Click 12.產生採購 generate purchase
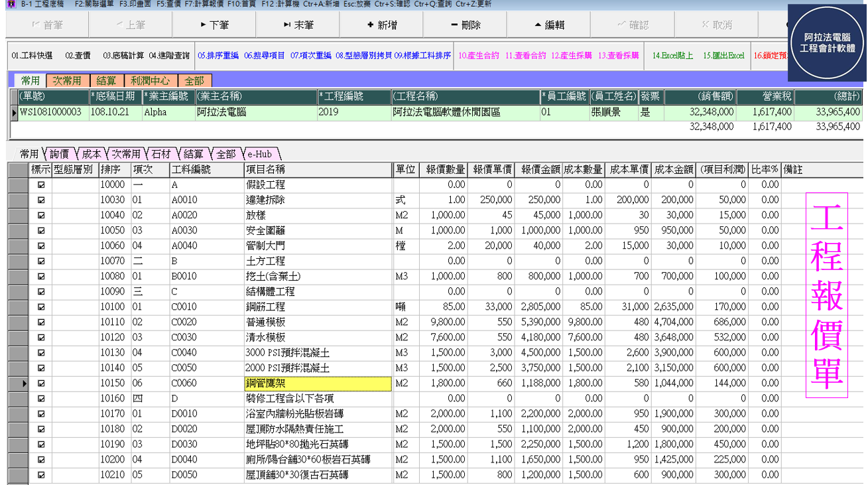 click(572, 56)
